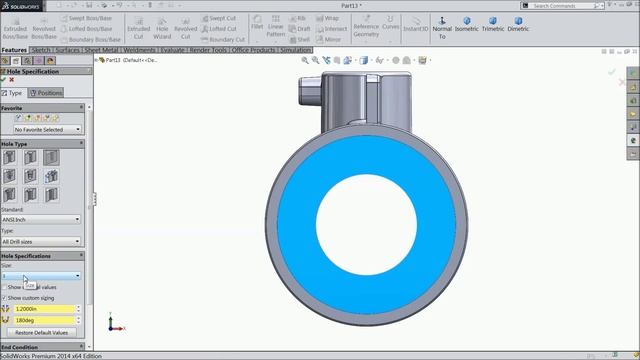Switch to Dimetric view
The image size is (640, 360).
(x=518, y=24)
